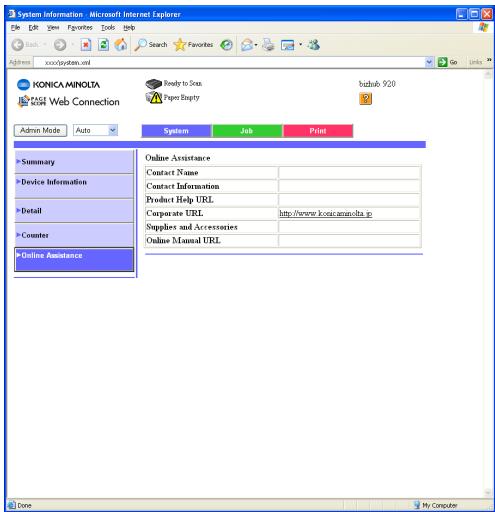The height and width of the screenshot is (512, 495).
Task: Open the Mail icon dropdown arrow
Action: tap(256, 45)
